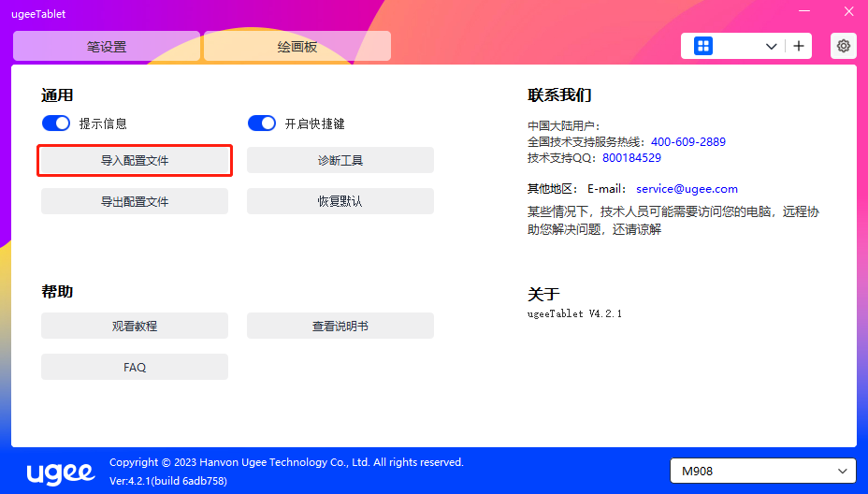This screenshot has height=494, width=868.
Task: Click hotline number 400-609-2889
Action: 688,142
